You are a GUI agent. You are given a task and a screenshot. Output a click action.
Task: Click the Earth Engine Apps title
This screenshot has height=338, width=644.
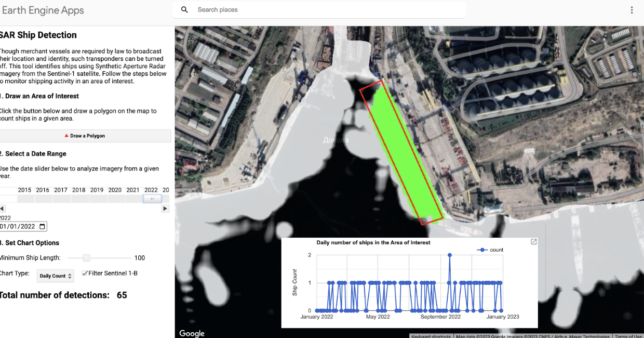pos(43,10)
